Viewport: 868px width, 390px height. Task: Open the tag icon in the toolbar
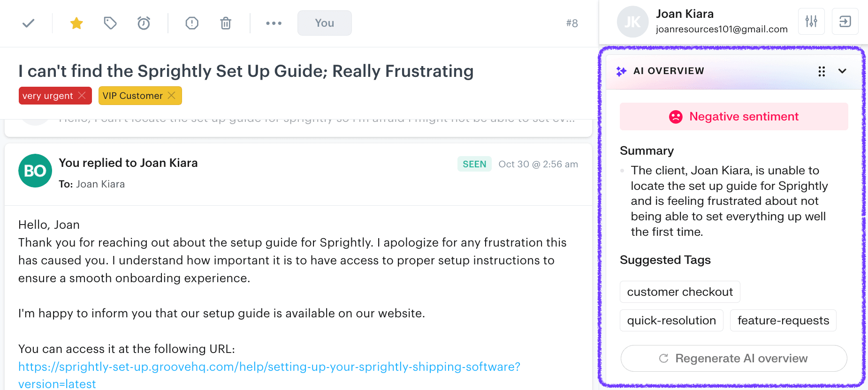(x=110, y=22)
